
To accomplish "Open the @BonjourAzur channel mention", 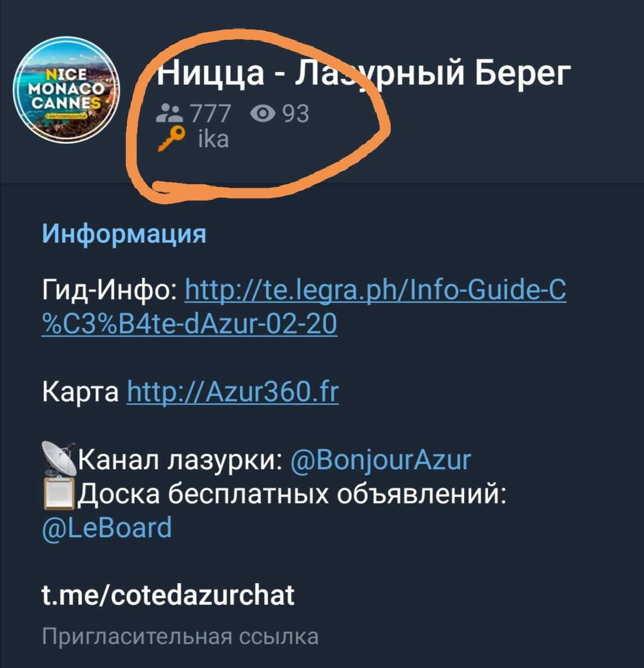I will pos(381,460).
